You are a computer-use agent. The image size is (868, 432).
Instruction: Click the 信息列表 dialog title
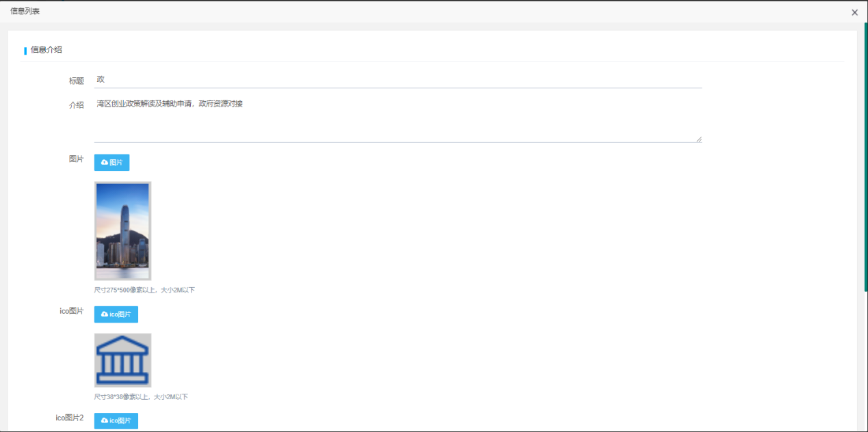pos(25,12)
